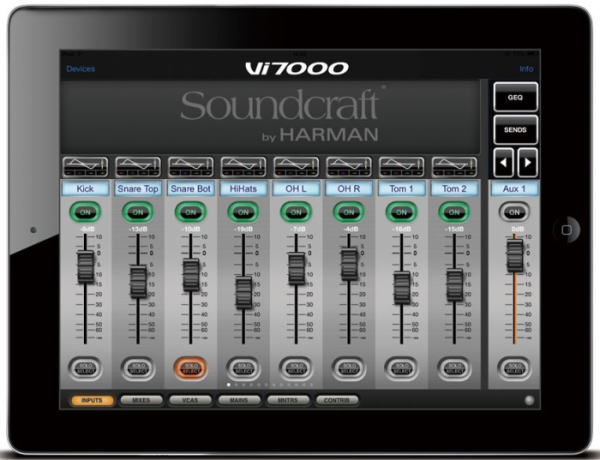
Task: Open the Snare Bot EQ curve thumbnail
Action: click(191, 166)
